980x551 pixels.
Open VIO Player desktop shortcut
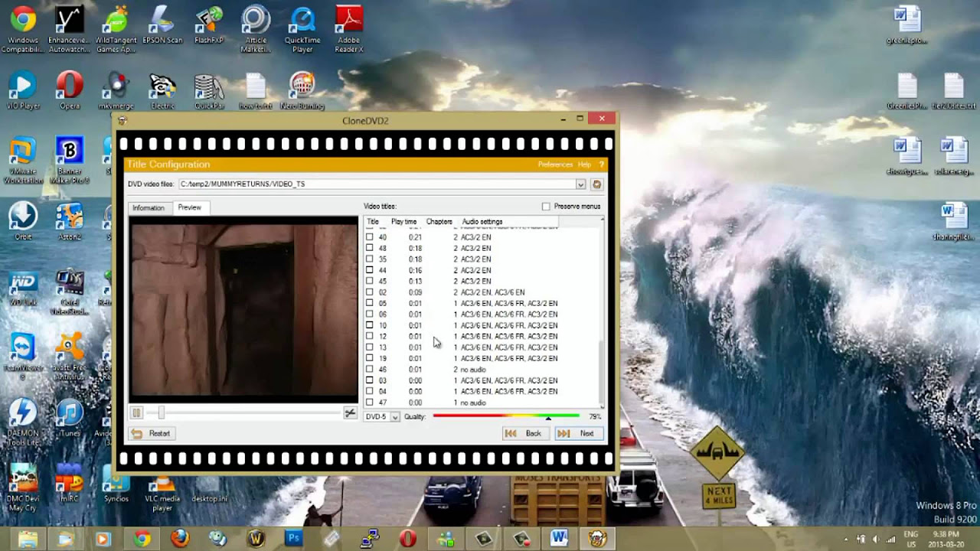[23, 90]
